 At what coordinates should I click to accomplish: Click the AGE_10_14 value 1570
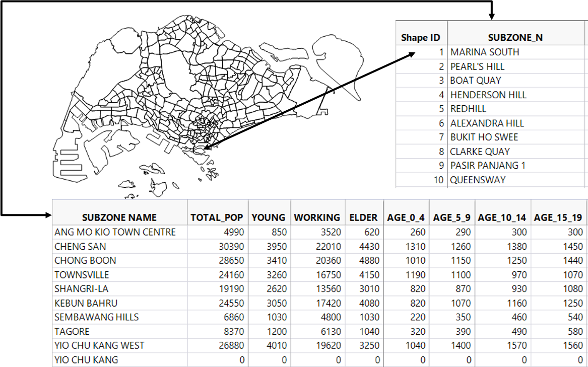coord(502,345)
